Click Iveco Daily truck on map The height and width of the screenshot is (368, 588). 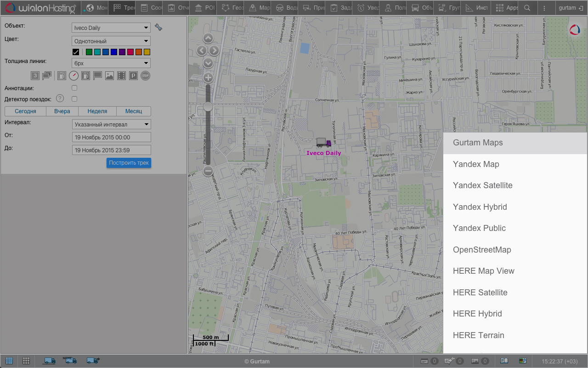click(324, 143)
